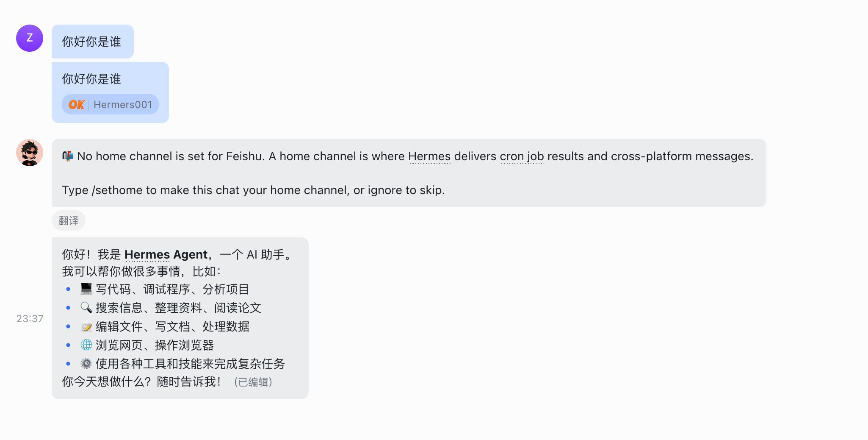Select the second 你好你是谁 message text
Screen dimensions: 868x440
point(91,79)
